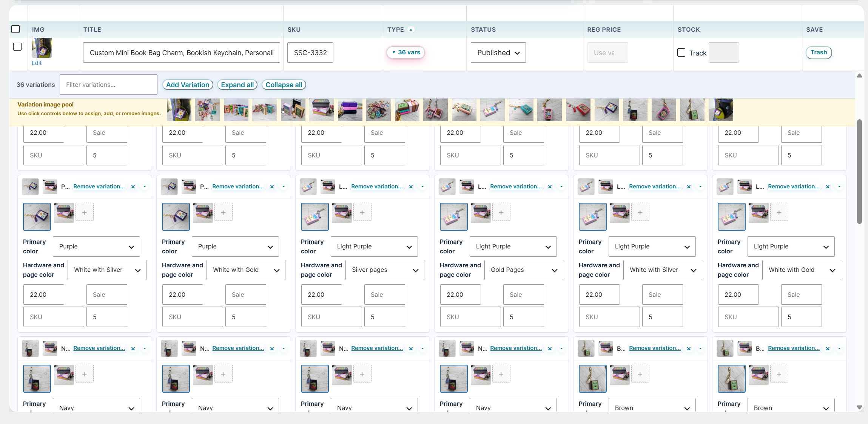The height and width of the screenshot is (424, 868).
Task: Add image via plus tile on Purple White with Gold card
Action: [x=224, y=212]
